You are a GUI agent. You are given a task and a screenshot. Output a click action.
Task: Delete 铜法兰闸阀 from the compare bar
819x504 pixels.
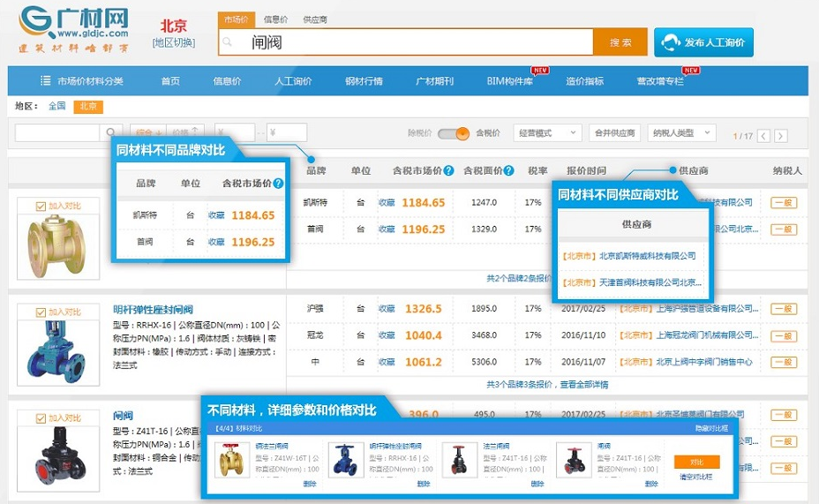[310, 484]
